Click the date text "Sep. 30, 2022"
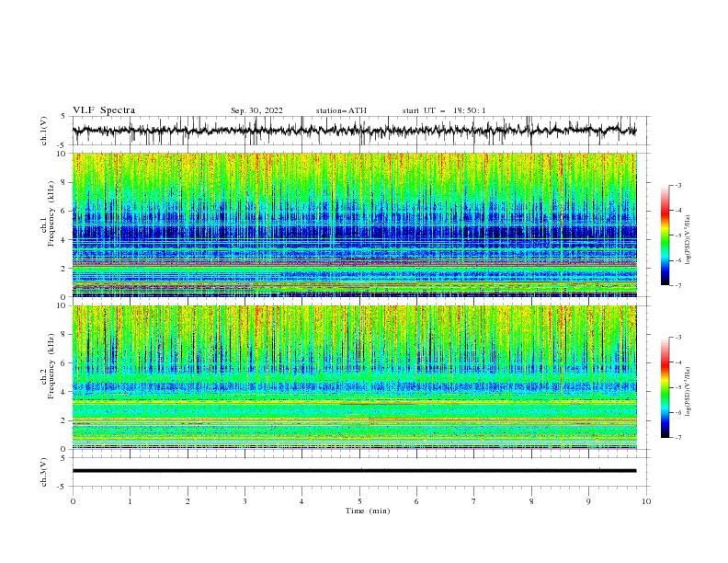The image size is (728, 563). tap(256, 110)
